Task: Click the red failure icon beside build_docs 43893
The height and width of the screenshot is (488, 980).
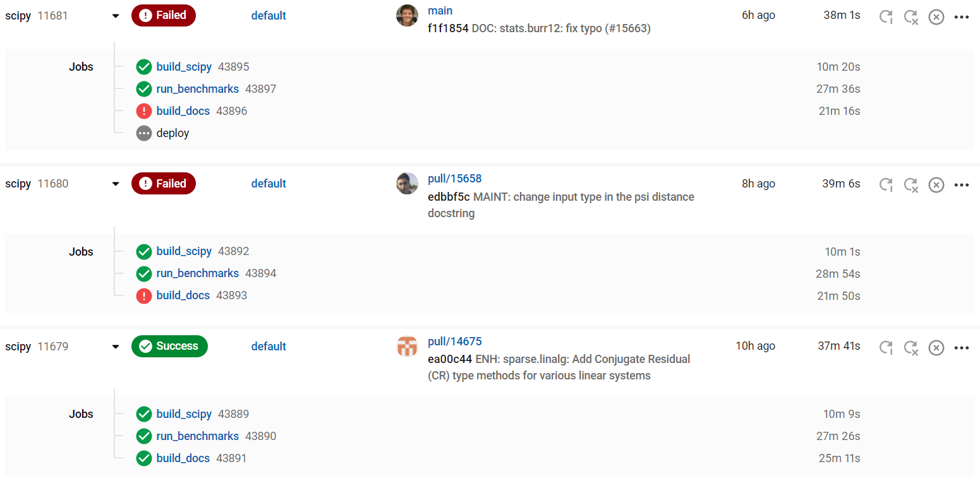Action: tap(143, 295)
